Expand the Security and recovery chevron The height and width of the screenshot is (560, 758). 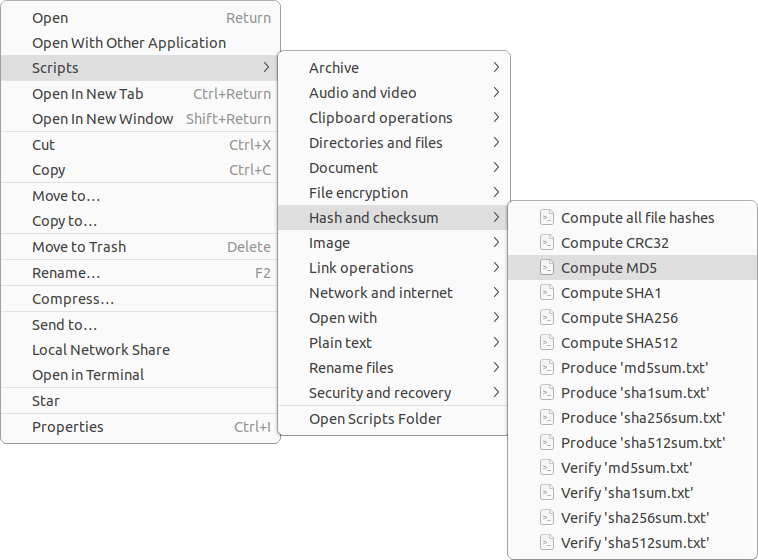[x=496, y=392]
